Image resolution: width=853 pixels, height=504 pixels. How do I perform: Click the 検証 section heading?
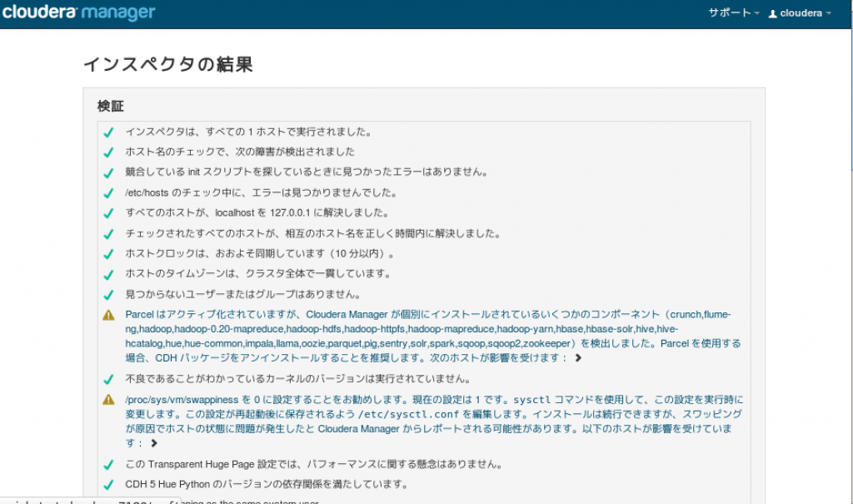coord(111,106)
